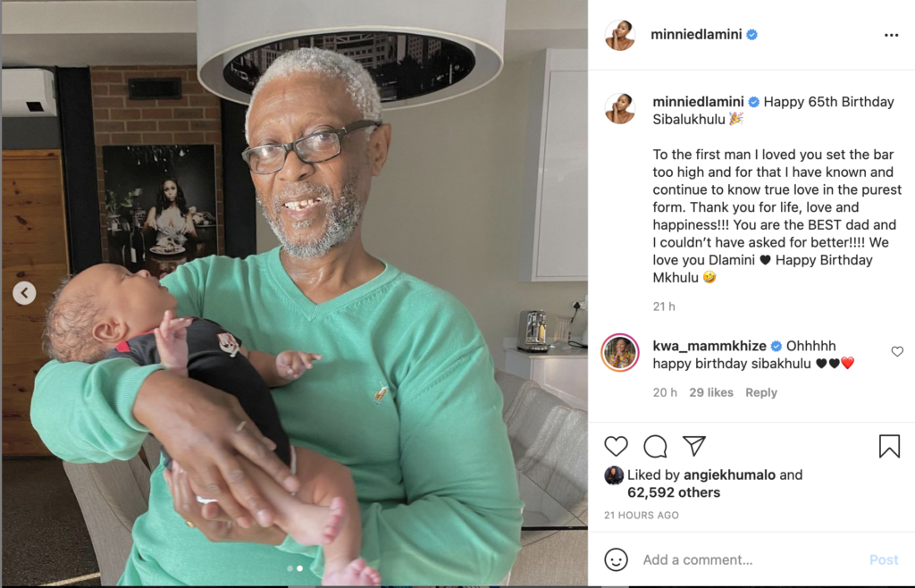Screen dimensions: 915x588
Task: Open the small avatar beside Liked by
Action: point(613,475)
